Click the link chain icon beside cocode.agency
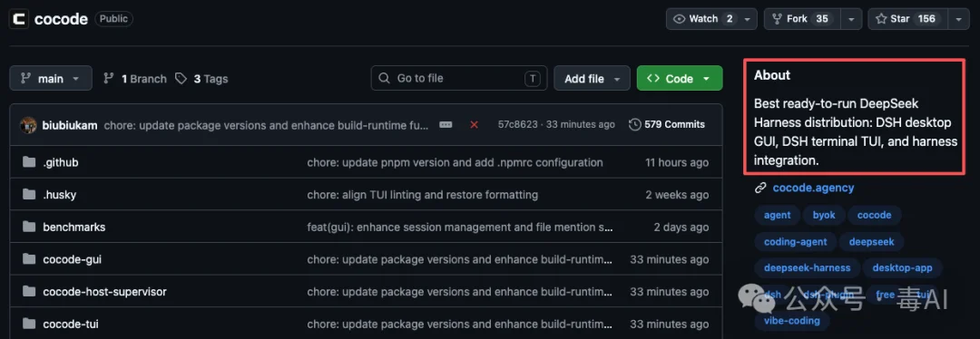The width and height of the screenshot is (980, 339). point(760,188)
